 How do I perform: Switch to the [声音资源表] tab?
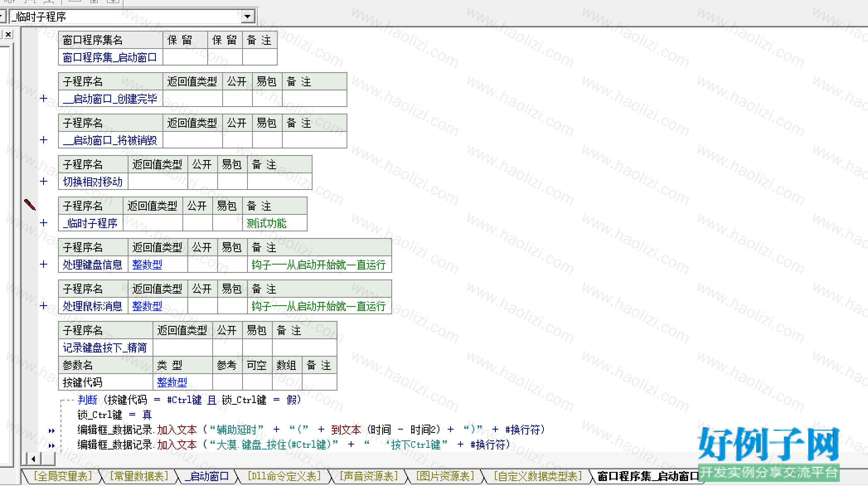tap(369, 476)
